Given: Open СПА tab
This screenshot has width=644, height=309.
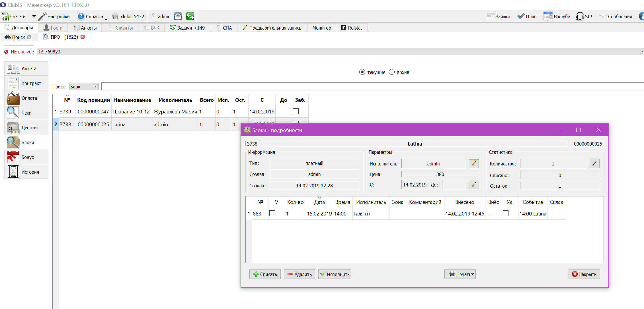Looking at the screenshot, I should click(x=224, y=28).
